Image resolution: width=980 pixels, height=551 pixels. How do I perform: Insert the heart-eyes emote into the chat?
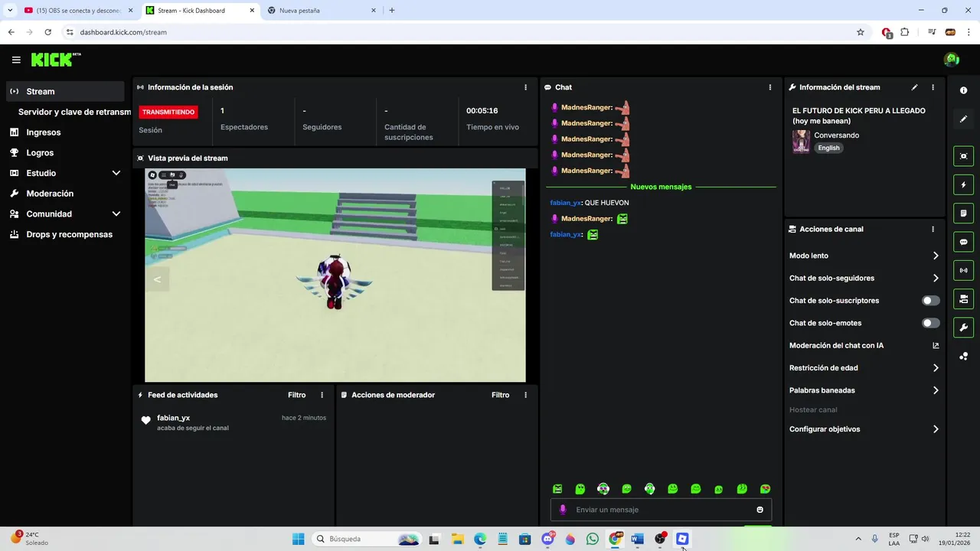[765, 489]
